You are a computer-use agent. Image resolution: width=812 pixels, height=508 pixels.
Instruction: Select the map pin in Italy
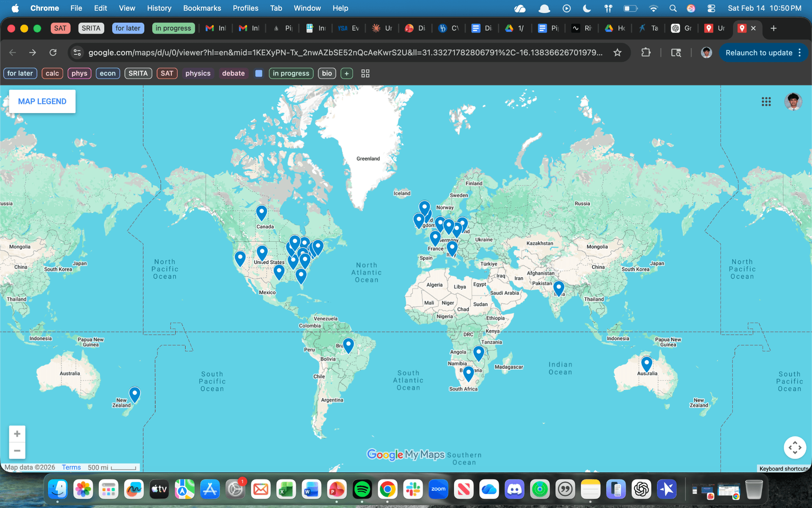point(452,248)
